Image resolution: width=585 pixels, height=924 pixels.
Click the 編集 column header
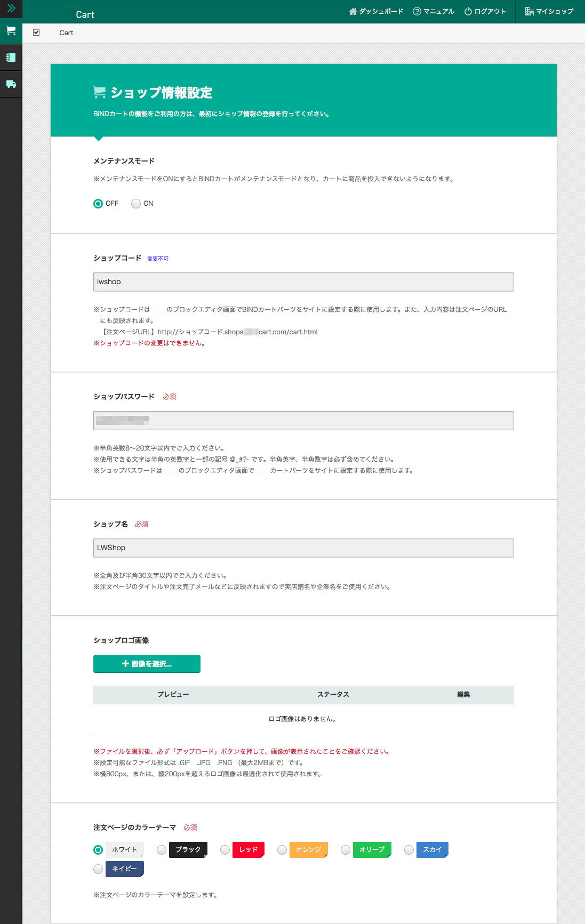463,695
